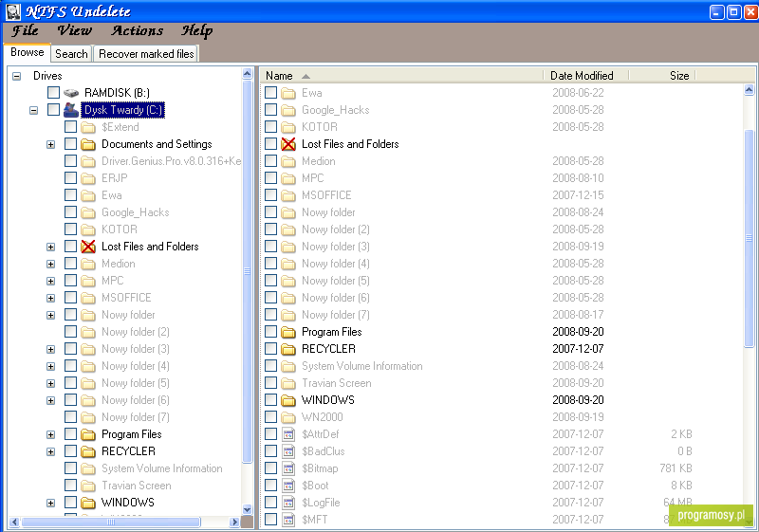759x532 pixels.
Task: Click the Program Files folder icon in tree
Action: point(88,434)
